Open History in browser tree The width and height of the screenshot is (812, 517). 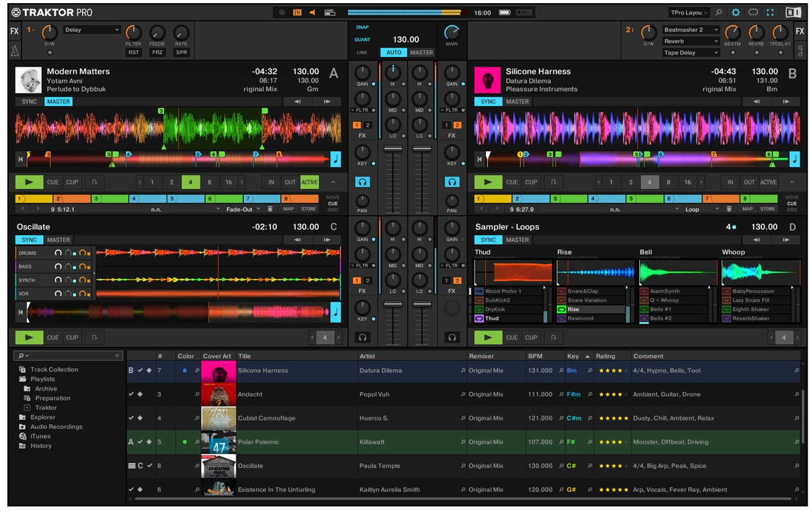41,446
